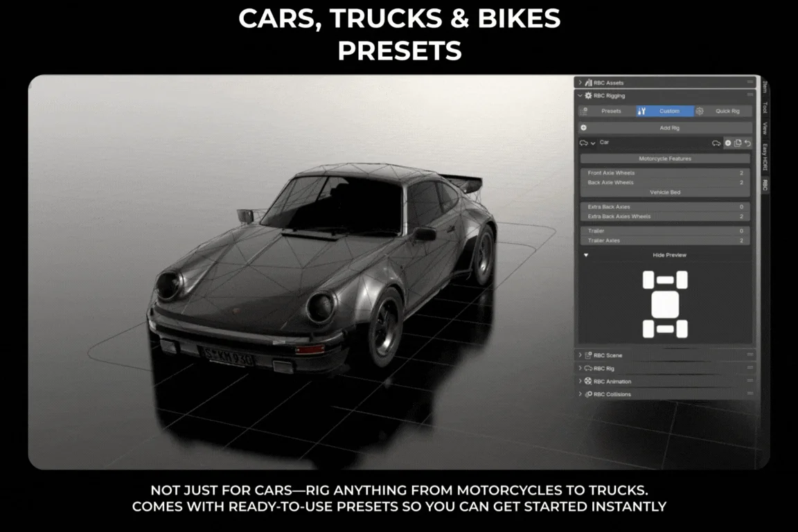Click the RBC Animation film reel icon
Screen dimensions: 798x532
click(x=588, y=382)
